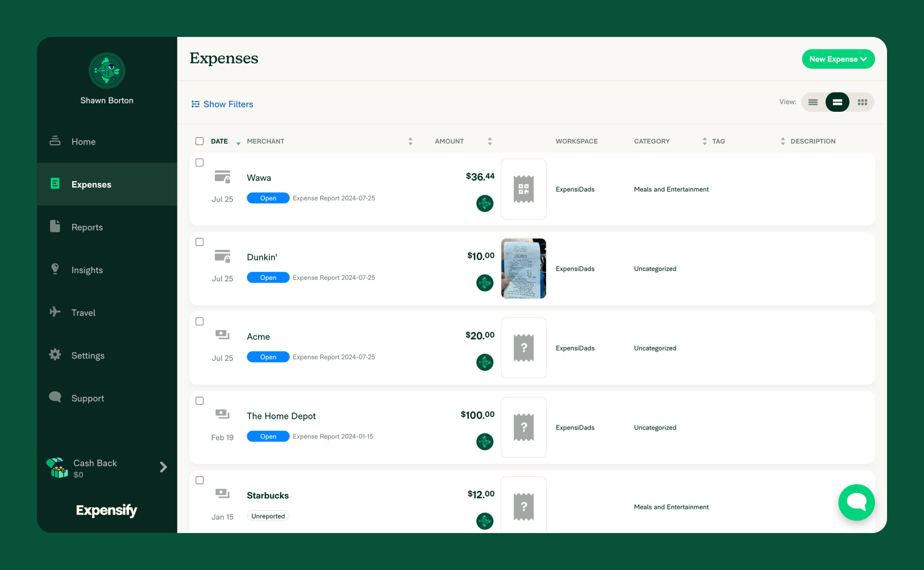
Task: Select the Starbucks expense checkbox
Action: 200,480
